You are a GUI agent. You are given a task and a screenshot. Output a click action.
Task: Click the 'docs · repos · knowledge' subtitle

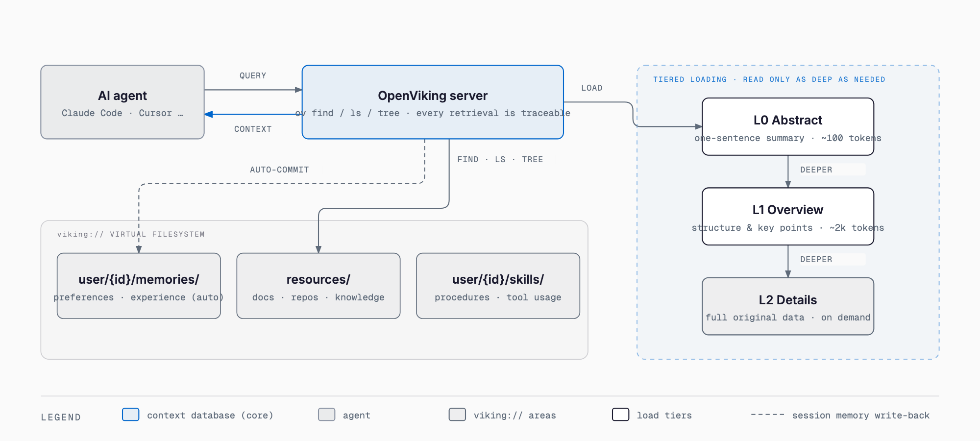[x=318, y=297]
